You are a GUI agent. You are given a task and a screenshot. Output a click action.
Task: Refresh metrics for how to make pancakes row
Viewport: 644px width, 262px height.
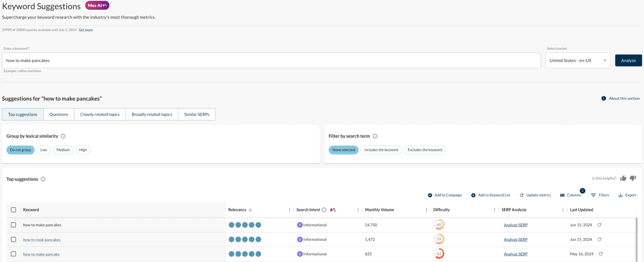pos(599,225)
